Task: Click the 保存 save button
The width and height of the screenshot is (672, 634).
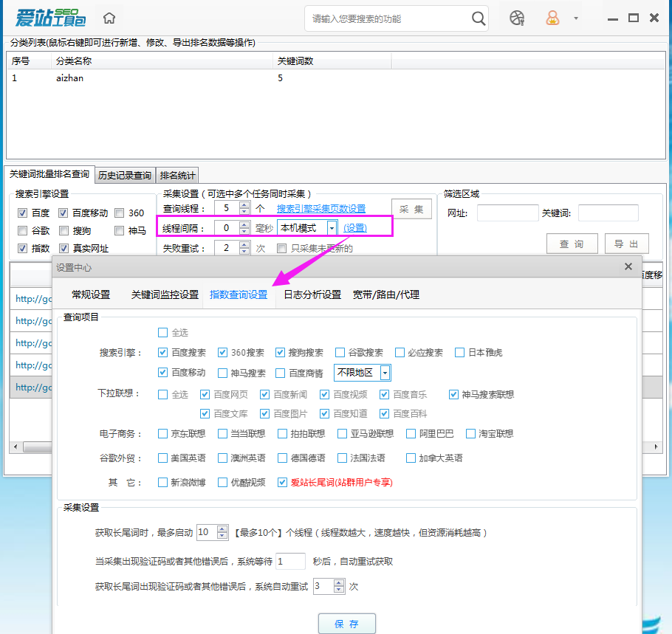Action: coord(346,622)
